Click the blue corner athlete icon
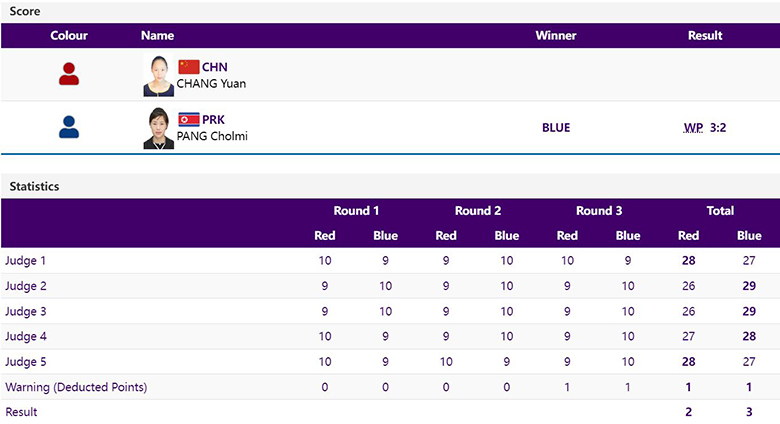The height and width of the screenshot is (424, 780). [69, 127]
